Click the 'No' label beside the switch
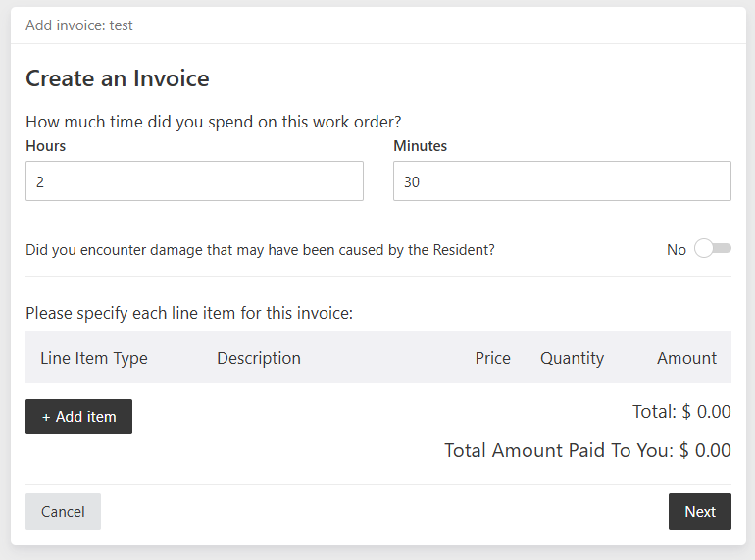 pyautogui.click(x=677, y=250)
